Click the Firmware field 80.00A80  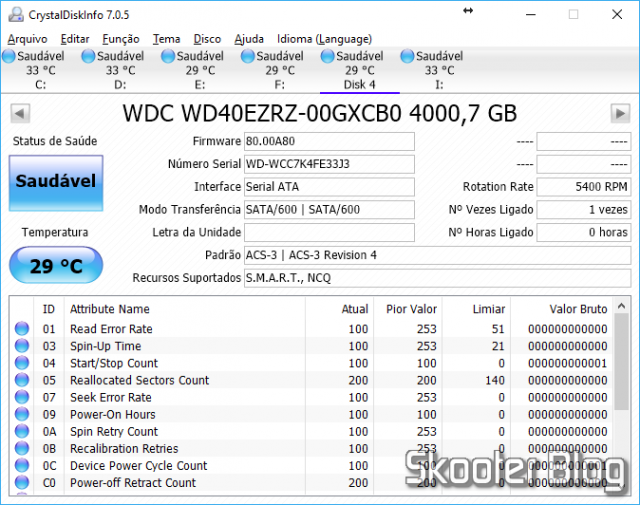tap(329, 141)
